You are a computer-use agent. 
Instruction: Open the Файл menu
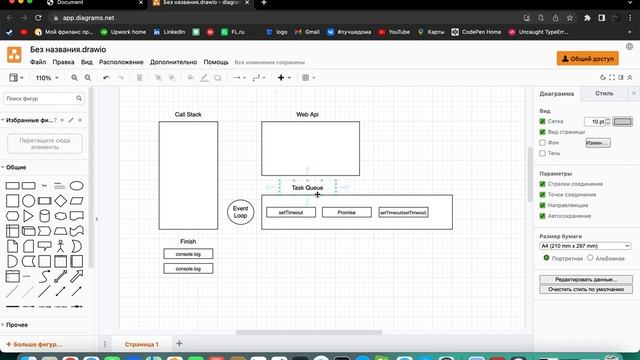coord(38,62)
